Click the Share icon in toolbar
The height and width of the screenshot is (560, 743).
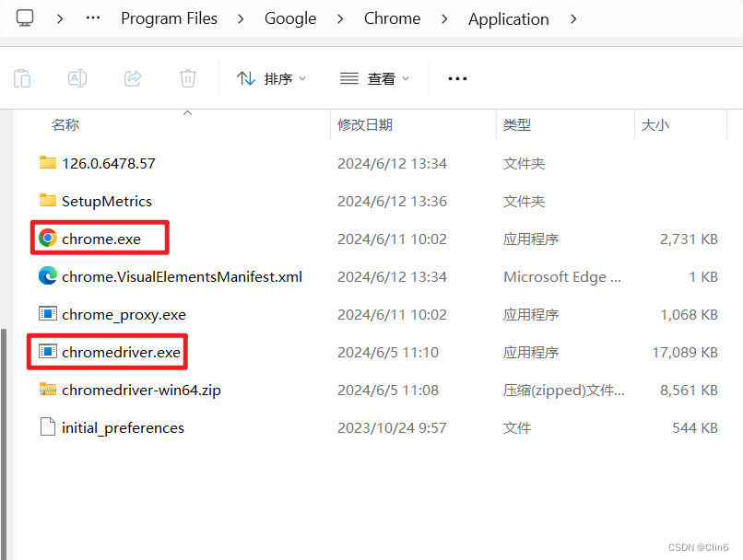tap(132, 77)
